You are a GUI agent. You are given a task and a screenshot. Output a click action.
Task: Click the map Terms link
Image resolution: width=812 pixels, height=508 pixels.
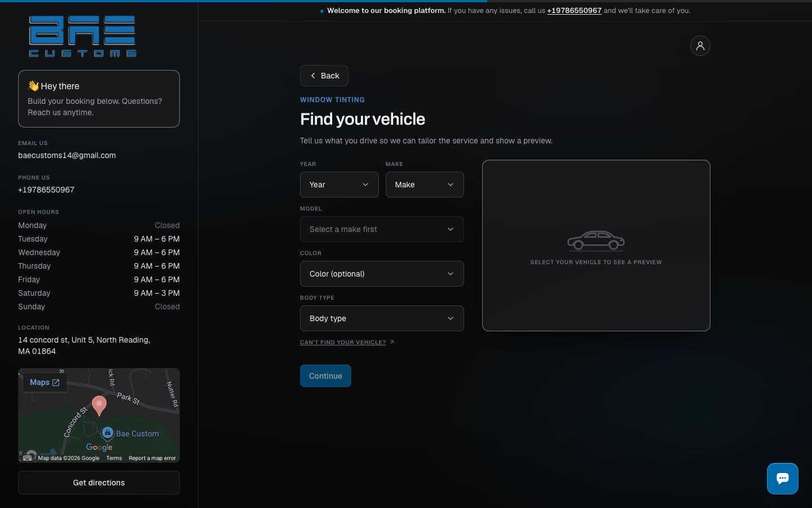(114, 458)
